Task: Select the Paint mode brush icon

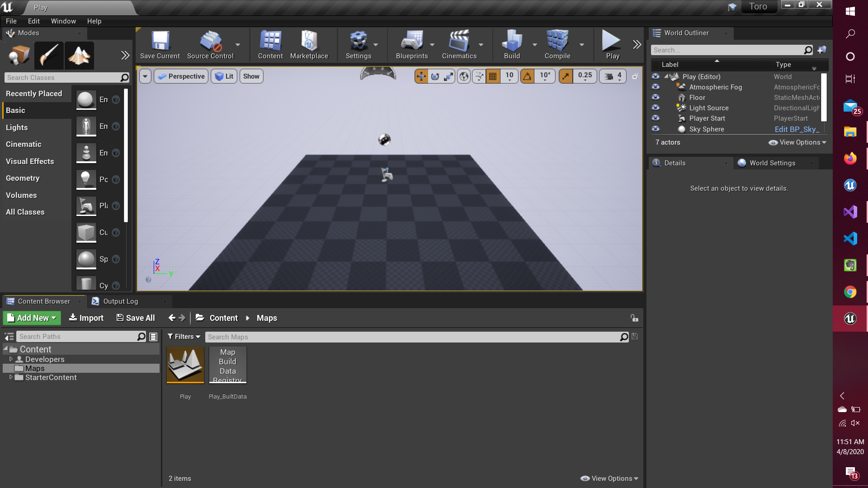Action: pos(49,56)
